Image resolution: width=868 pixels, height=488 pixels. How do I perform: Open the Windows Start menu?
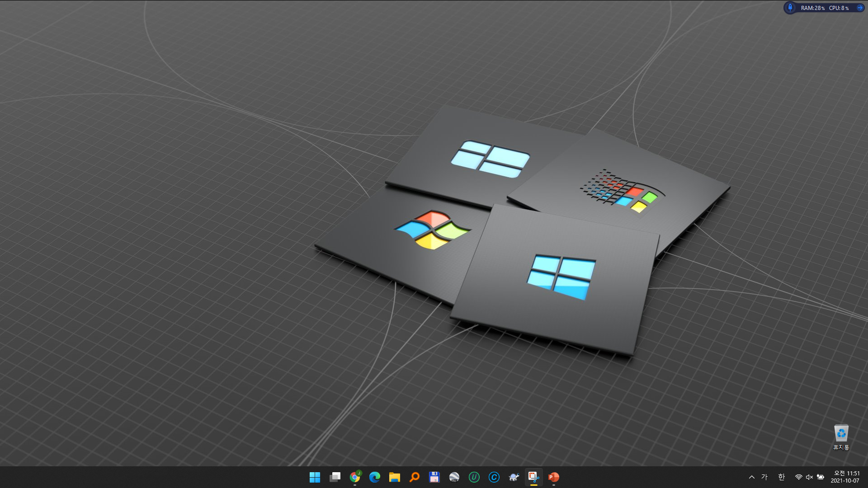(315, 477)
